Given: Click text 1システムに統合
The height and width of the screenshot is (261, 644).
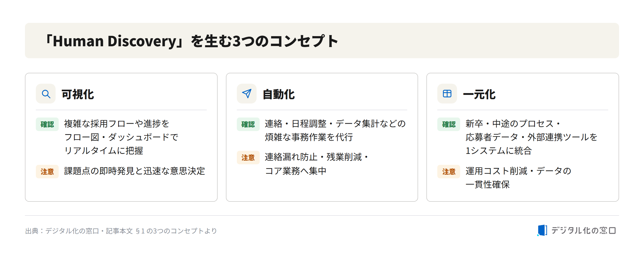Looking at the screenshot, I should click(499, 151).
